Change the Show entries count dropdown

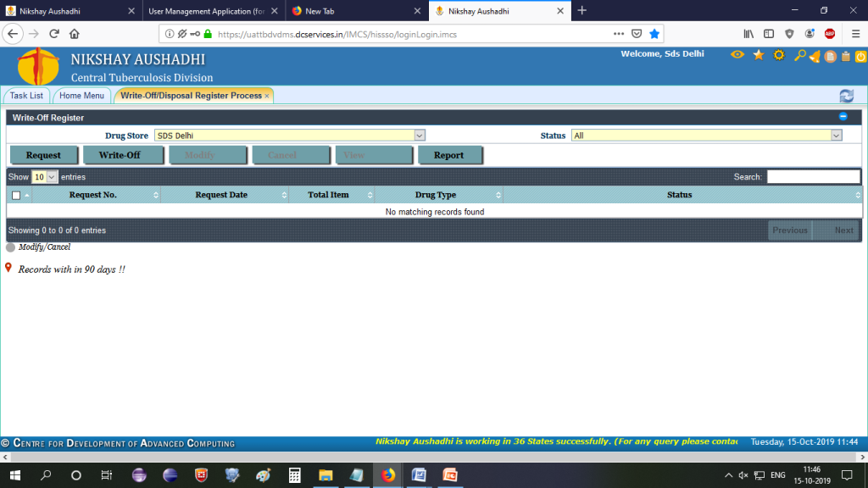[44, 177]
